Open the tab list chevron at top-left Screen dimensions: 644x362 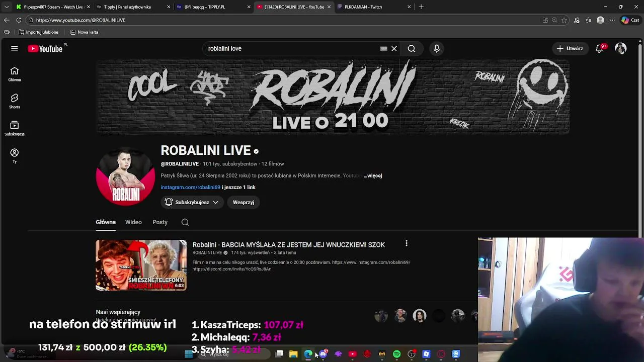(x=7, y=7)
